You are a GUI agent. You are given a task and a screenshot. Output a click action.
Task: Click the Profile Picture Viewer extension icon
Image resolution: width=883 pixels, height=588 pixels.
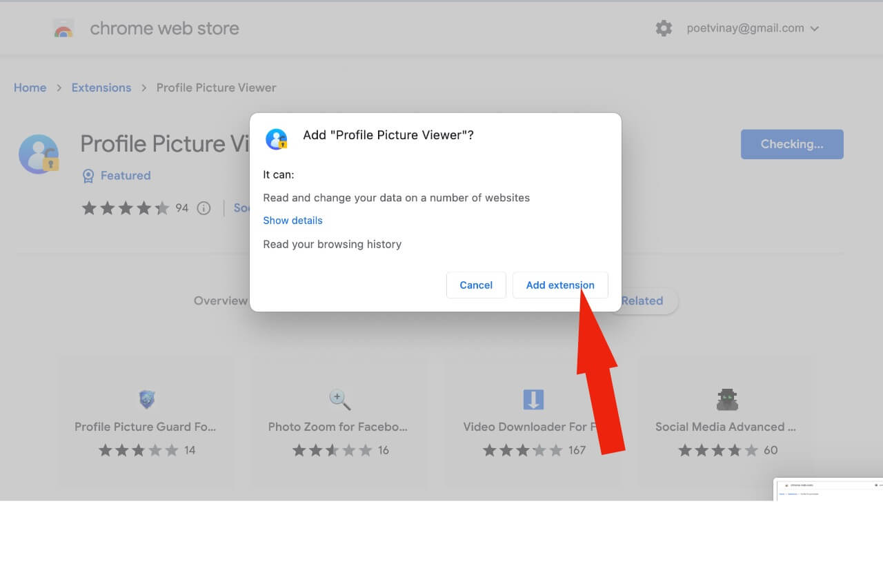tap(39, 153)
